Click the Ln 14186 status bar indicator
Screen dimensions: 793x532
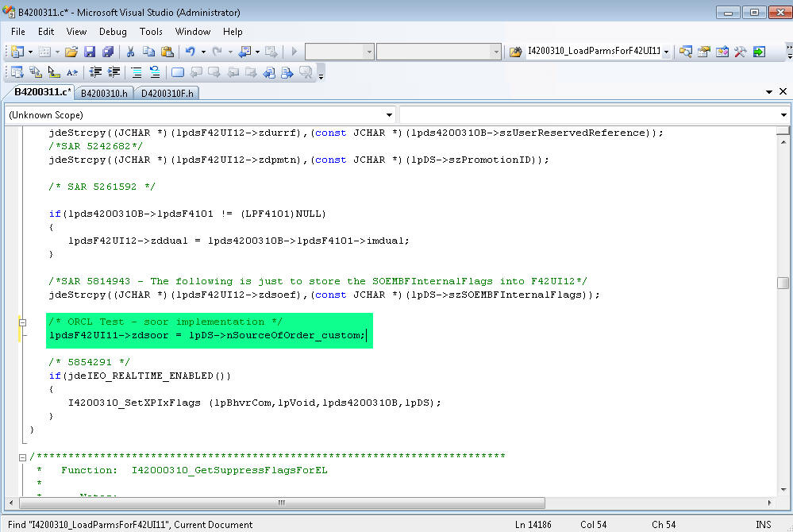[533, 524]
